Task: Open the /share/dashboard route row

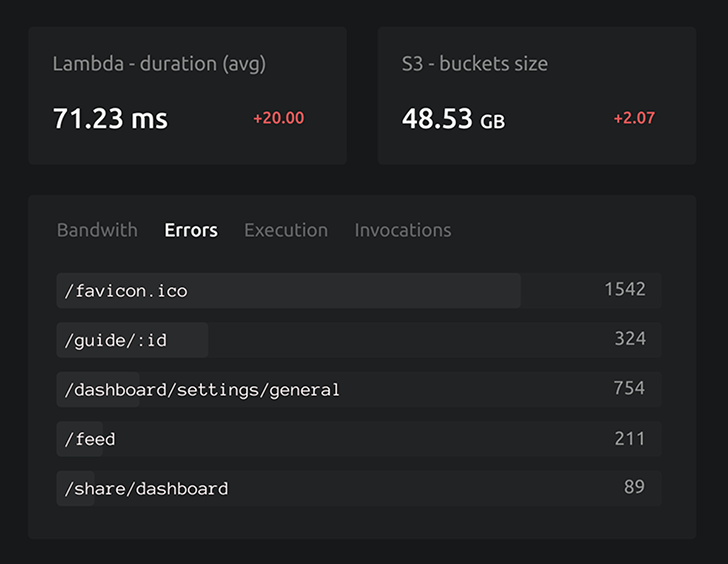Action: pos(146,489)
